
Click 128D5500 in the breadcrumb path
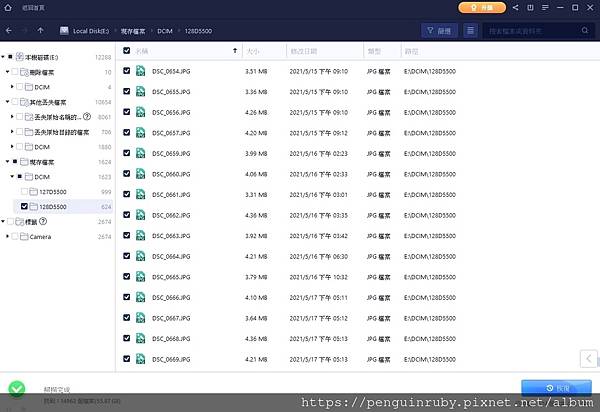(198, 31)
